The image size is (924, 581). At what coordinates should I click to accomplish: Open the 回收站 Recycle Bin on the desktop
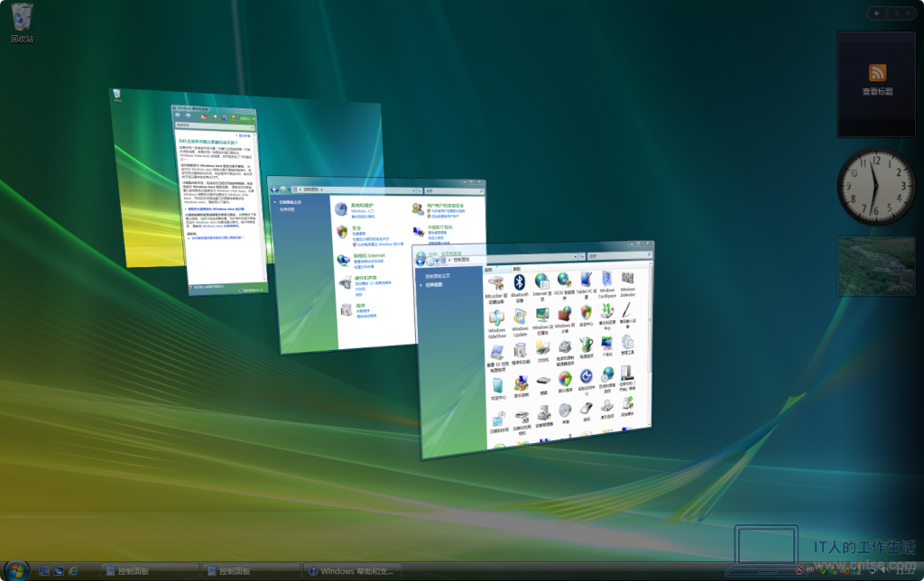coord(22,23)
